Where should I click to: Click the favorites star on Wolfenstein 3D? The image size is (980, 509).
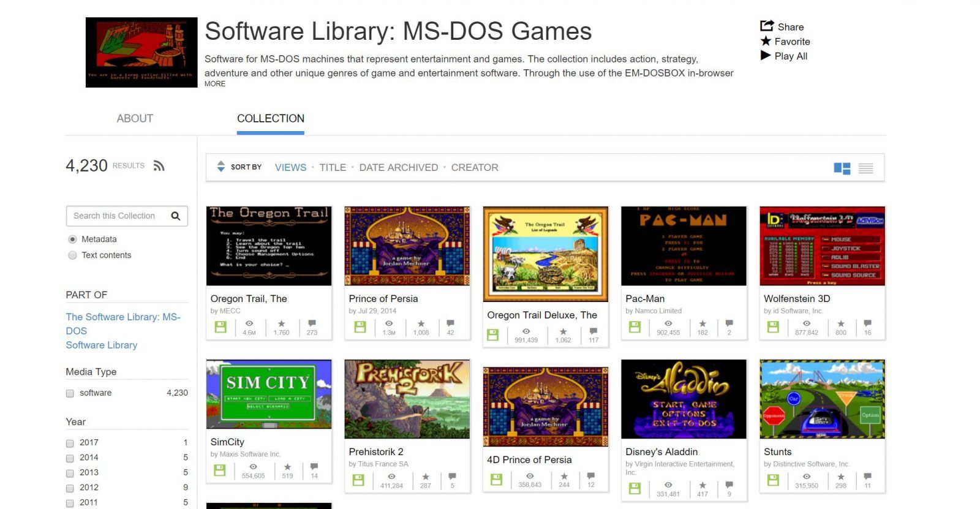coord(841,323)
